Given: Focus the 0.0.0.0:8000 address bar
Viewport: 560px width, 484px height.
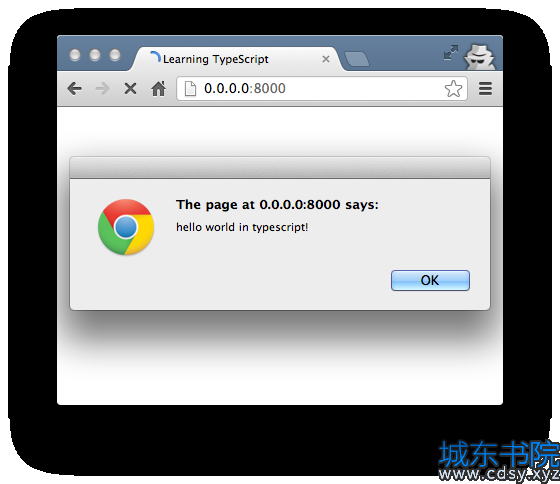Looking at the screenshot, I should [322, 89].
